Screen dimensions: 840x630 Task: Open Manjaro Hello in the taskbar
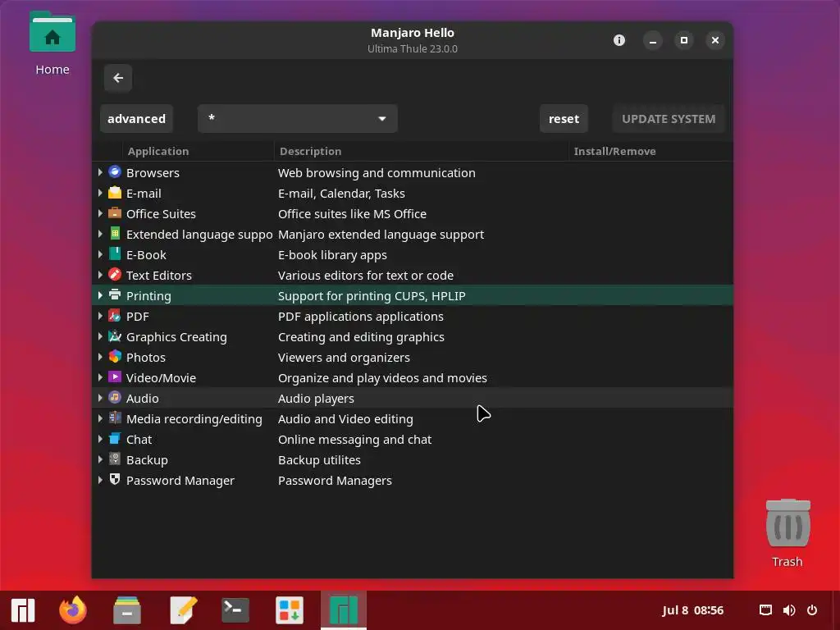coord(344,610)
